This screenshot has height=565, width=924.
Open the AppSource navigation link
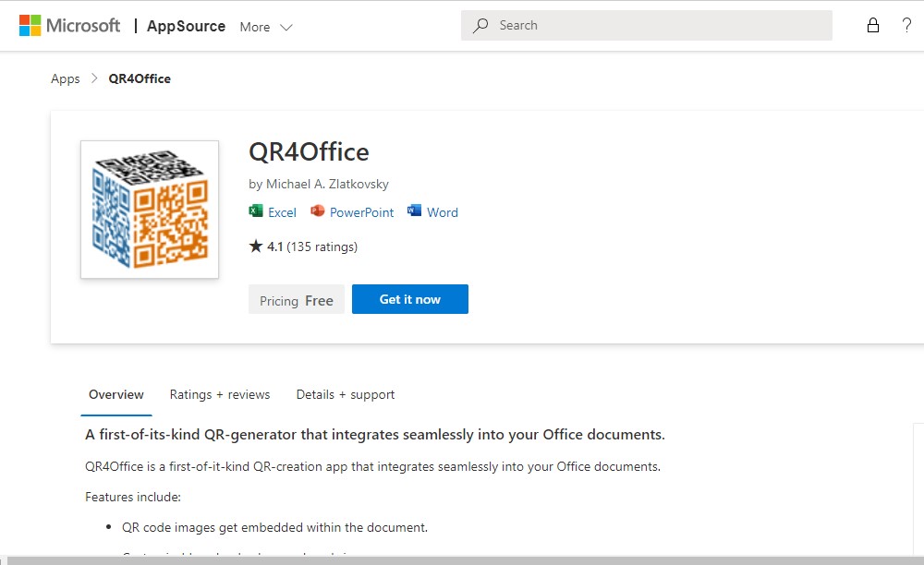click(x=186, y=26)
